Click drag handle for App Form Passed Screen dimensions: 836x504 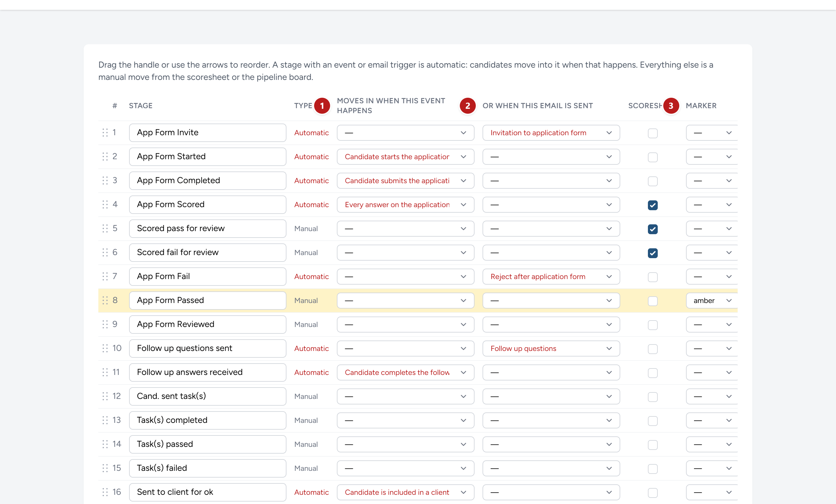click(105, 300)
